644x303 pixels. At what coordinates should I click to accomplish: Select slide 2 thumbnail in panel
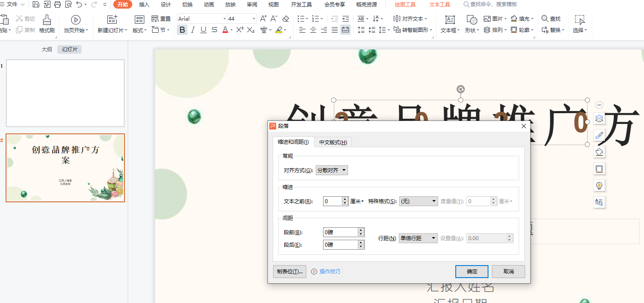click(x=65, y=168)
